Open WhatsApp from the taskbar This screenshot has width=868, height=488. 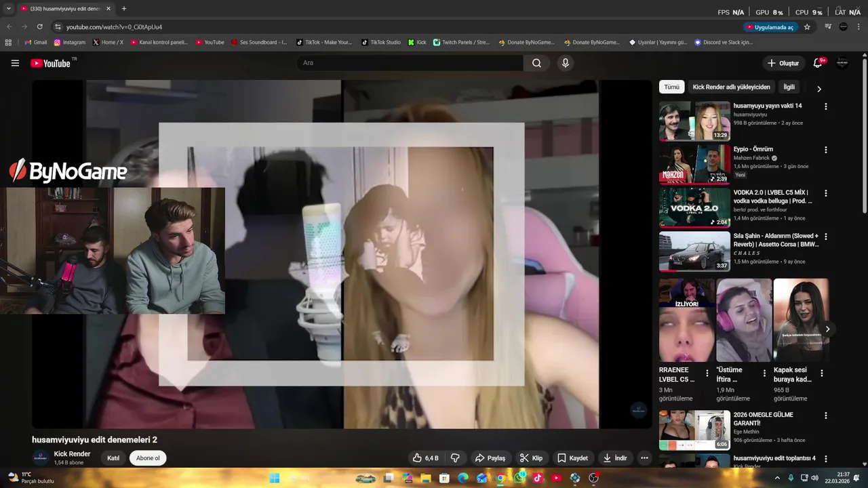tap(519, 478)
